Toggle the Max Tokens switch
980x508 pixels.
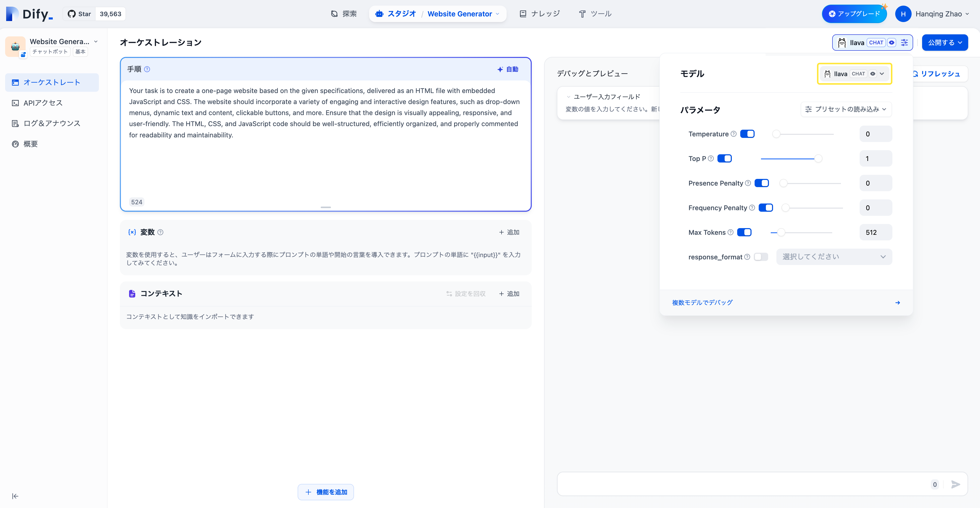pos(744,232)
